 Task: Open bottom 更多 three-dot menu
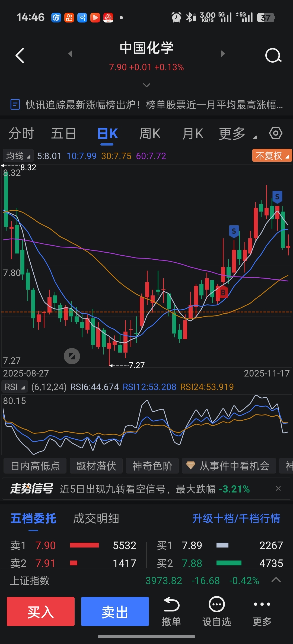click(262, 611)
